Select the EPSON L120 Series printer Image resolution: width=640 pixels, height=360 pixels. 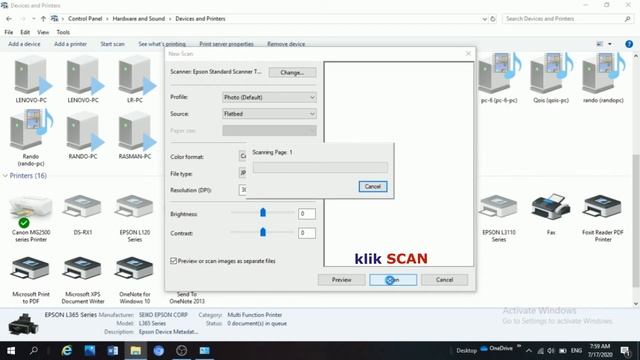(135, 218)
